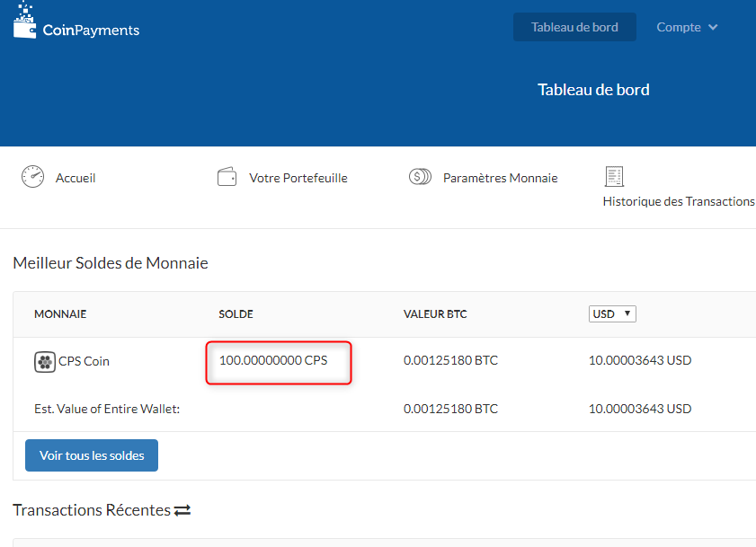
Task: Select the CPS Coin 10.00003643 USD value
Action: [x=640, y=360]
